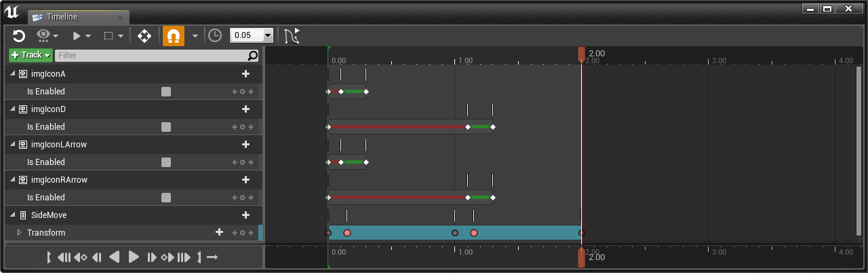The height and width of the screenshot is (273, 868).
Task: Select imgIconA middle keyframe diamond
Action: tap(341, 92)
